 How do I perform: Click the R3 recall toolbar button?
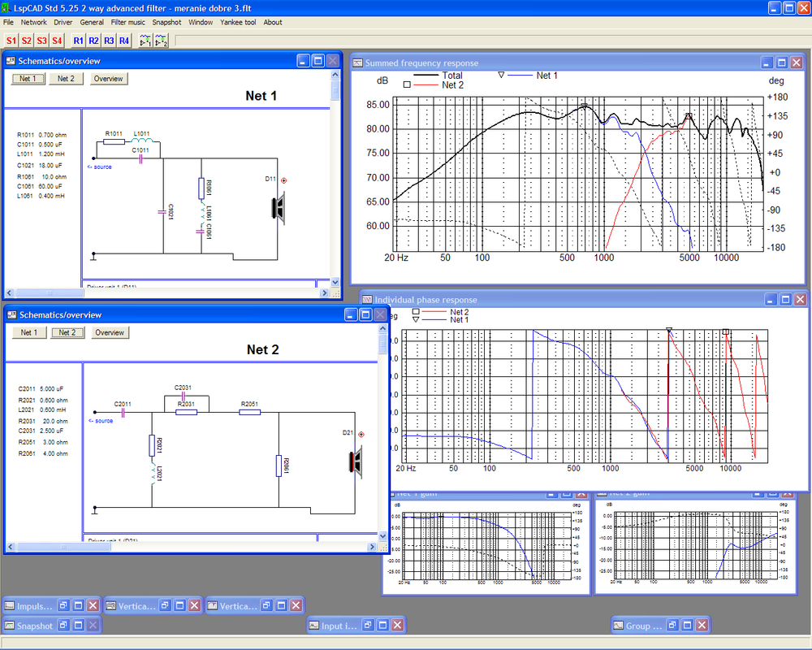[109, 41]
